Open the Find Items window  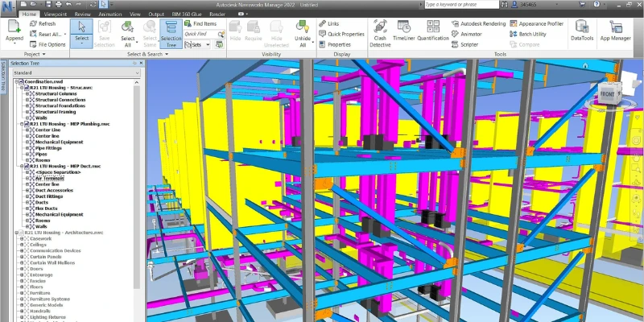click(200, 24)
